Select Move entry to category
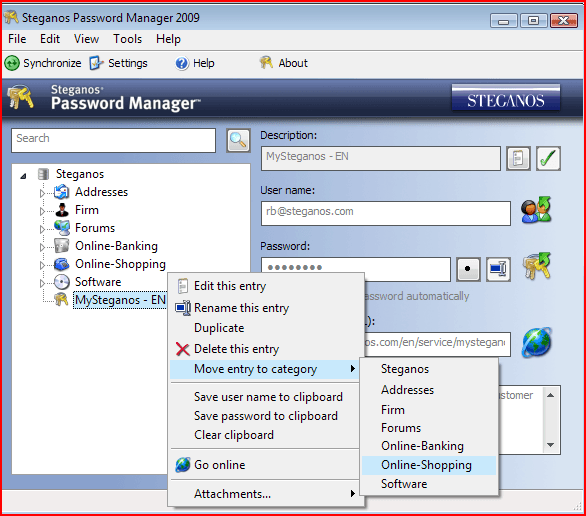The width and height of the screenshot is (586, 516). coord(265,369)
